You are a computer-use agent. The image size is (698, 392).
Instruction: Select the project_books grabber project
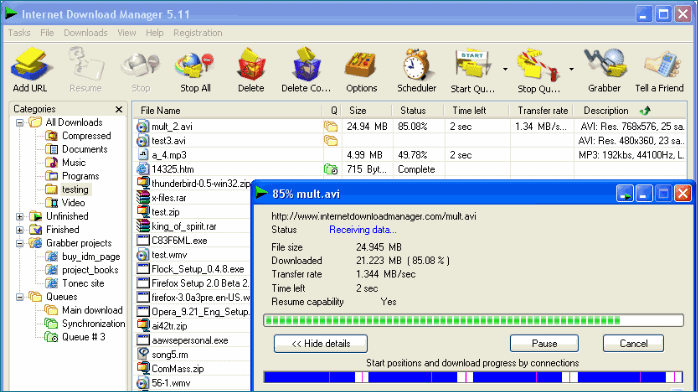pos(82,270)
